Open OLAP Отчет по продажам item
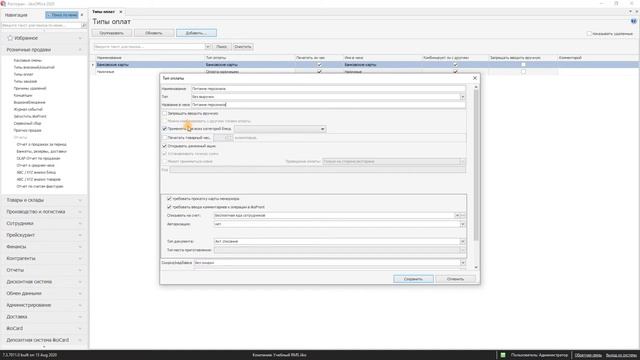 click(38, 158)
